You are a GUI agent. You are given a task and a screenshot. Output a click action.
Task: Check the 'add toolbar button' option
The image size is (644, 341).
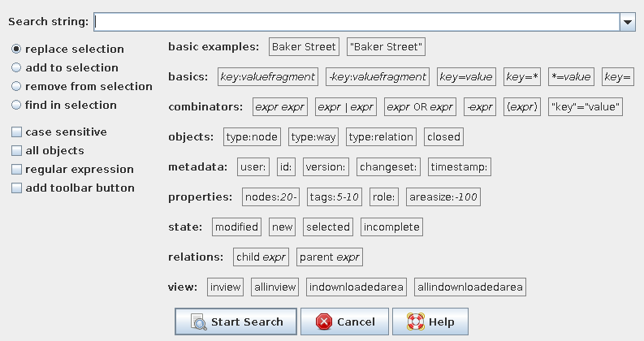click(x=16, y=188)
